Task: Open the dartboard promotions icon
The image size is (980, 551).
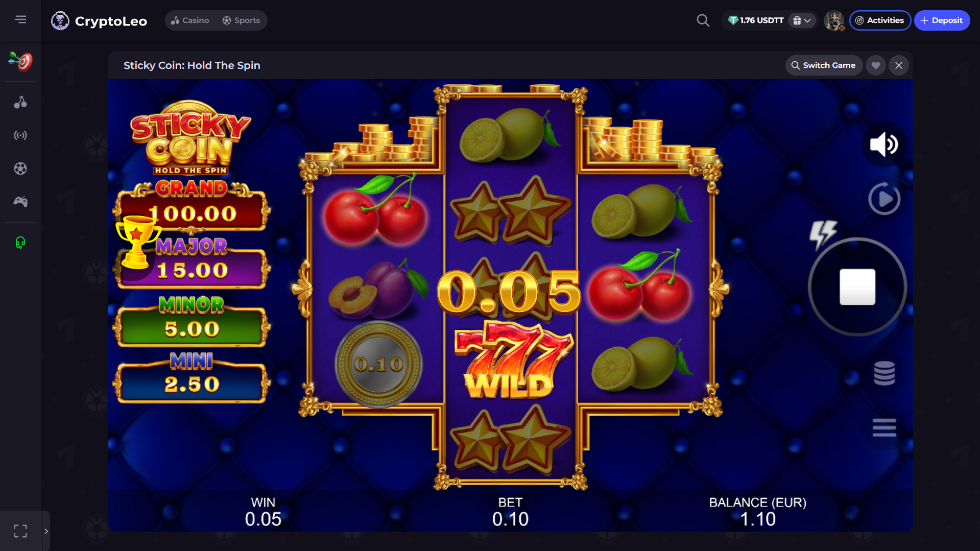Action: pos(20,61)
